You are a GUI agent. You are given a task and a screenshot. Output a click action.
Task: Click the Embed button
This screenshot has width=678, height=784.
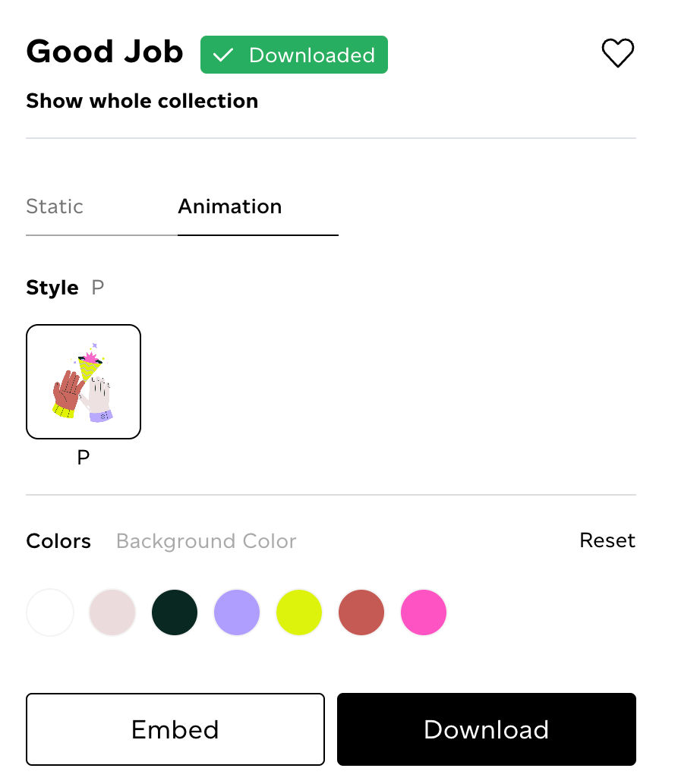pos(175,729)
